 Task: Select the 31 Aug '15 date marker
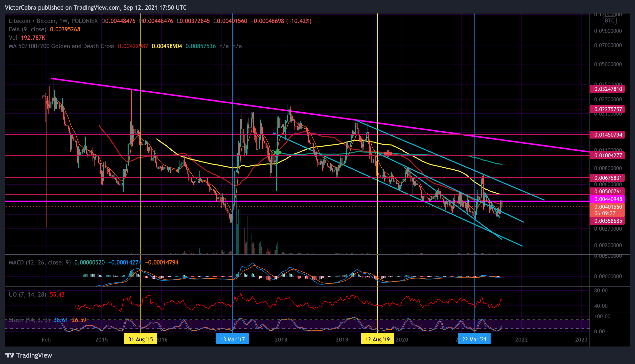click(141, 339)
